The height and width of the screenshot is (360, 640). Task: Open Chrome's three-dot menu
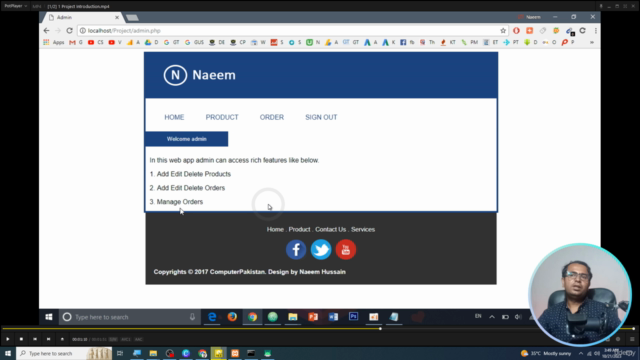click(x=596, y=31)
